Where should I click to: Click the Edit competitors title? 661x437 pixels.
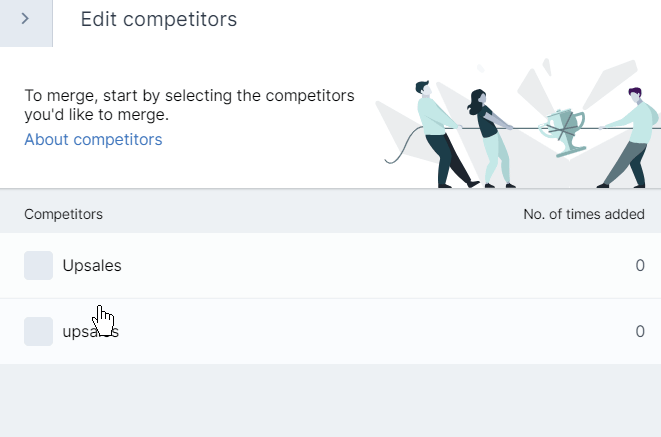tap(159, 19)
